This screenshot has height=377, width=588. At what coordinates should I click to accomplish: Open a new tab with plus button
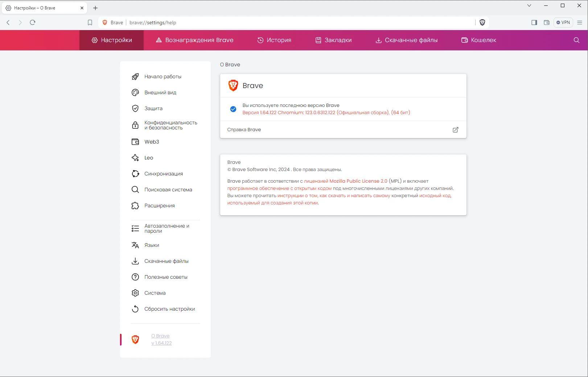(x=95, y=8)
